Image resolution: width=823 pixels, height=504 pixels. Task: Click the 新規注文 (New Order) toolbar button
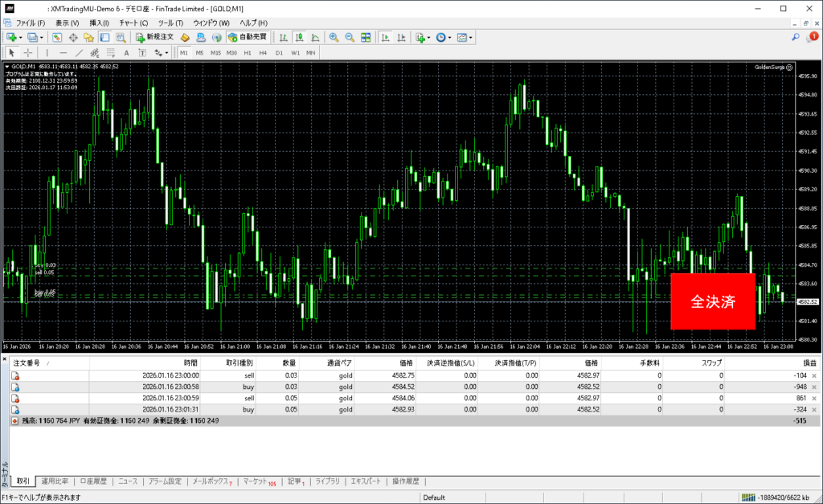click(x=154, y=37)
